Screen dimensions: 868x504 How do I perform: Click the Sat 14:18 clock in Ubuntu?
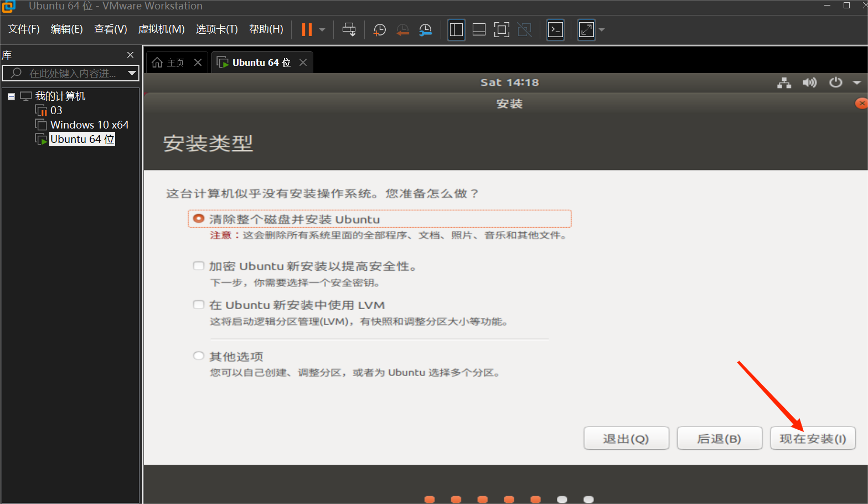pyautogui.click(x=509, y=83)
